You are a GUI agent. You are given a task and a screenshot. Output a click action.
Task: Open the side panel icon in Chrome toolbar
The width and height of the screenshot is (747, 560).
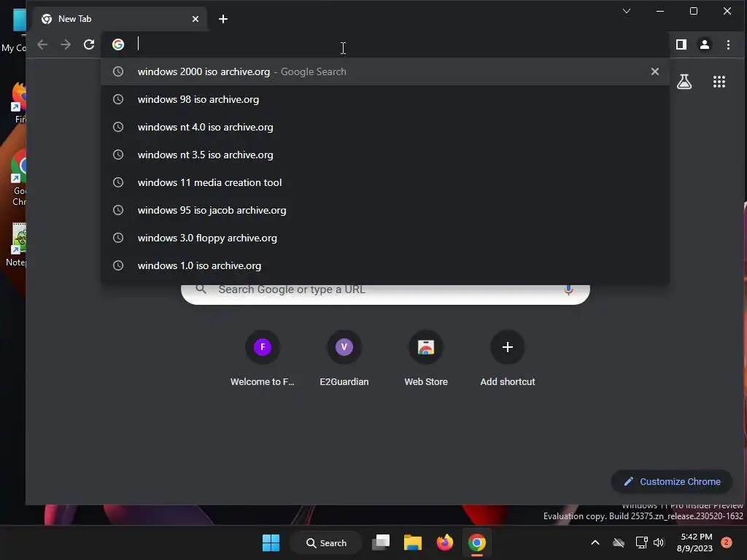681,44
